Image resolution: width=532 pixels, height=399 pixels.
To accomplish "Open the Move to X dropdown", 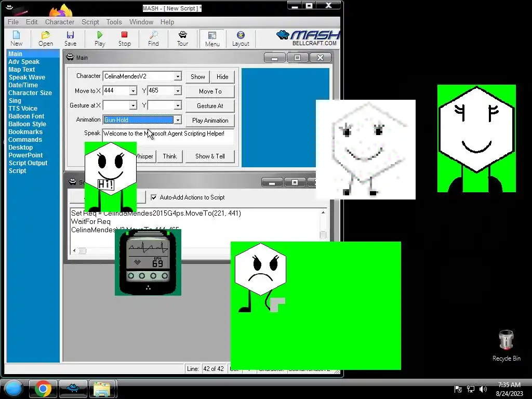I will 133,90.
